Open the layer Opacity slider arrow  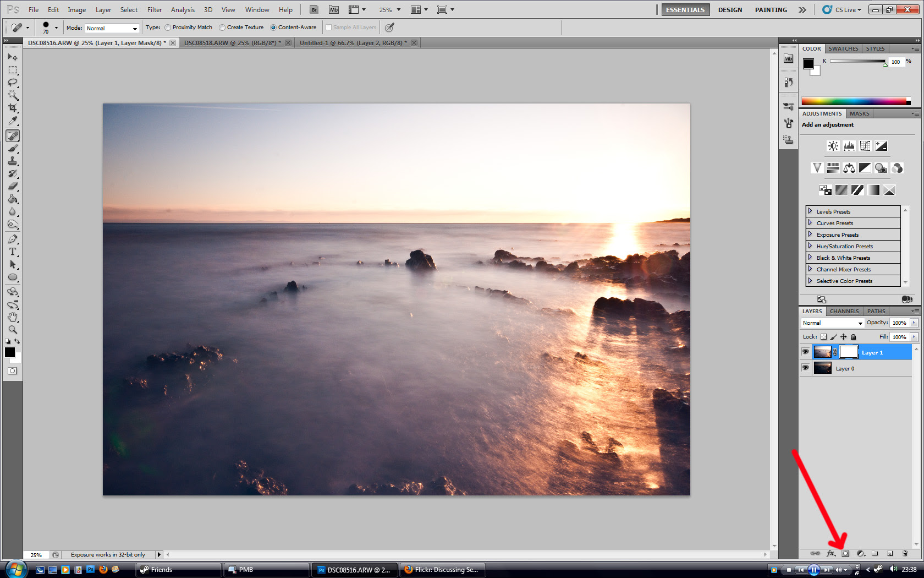click(x=914, y=323)
